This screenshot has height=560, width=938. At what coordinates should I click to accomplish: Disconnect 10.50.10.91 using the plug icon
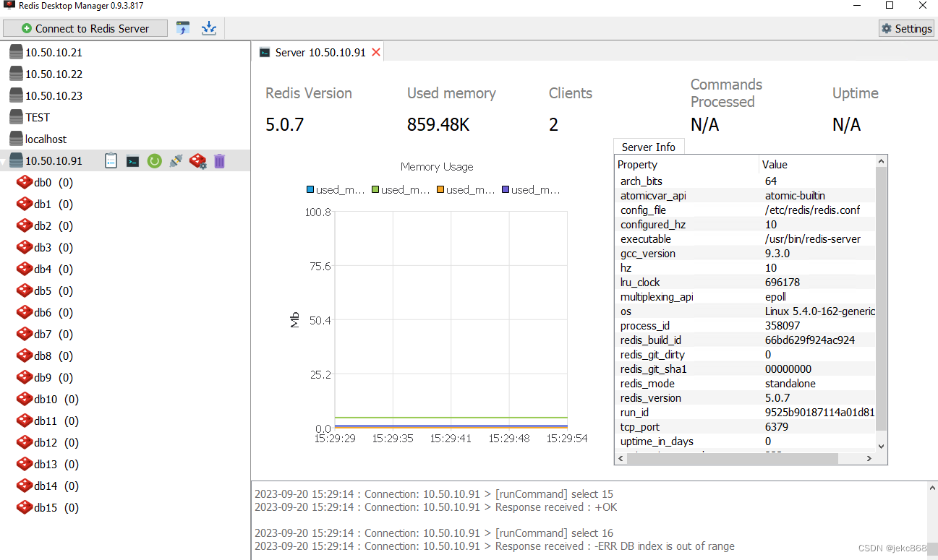tap(176, 160)
